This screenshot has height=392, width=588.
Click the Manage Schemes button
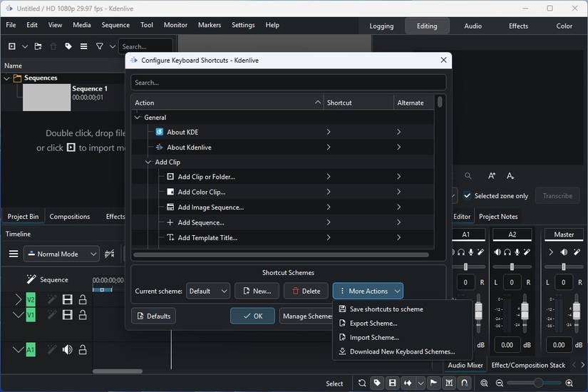[306, 316]
